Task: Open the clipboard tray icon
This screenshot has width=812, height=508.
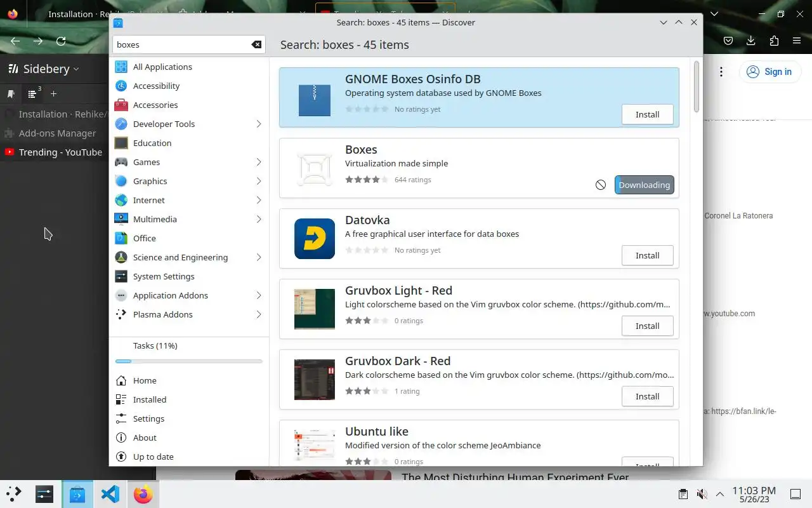Action: click(x=683, y=494)
